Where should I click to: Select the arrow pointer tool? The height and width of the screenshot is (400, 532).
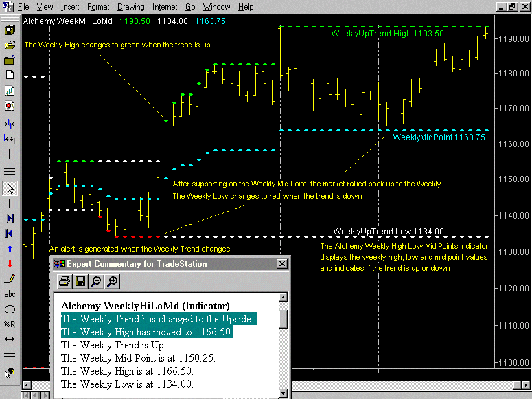[10, 188]
